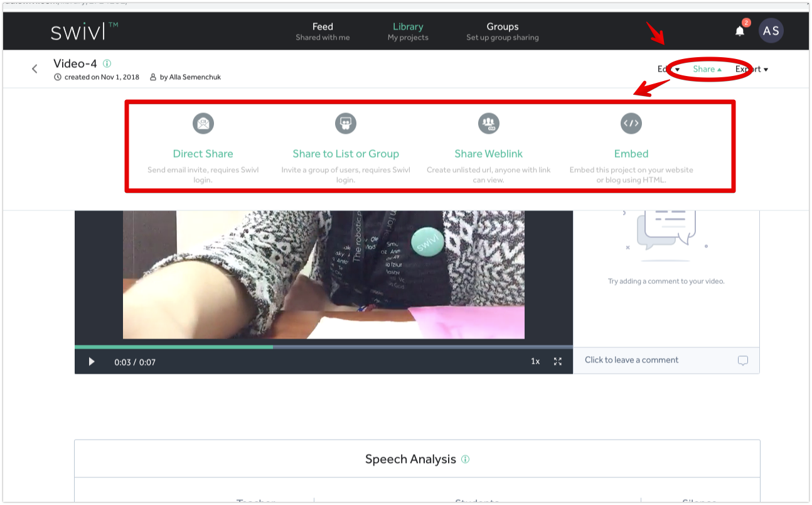
Task: Select the Library tab
Action: click(408, 31)
